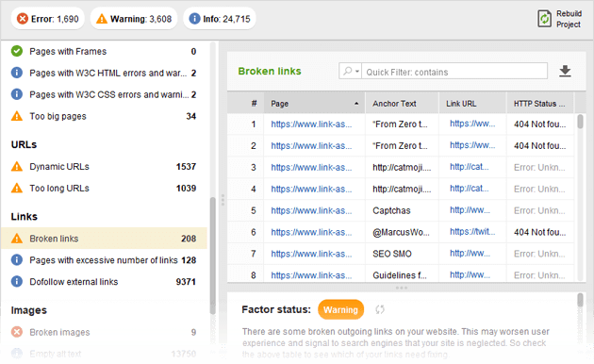Open the page link in row 1
This screenshot has width=594, height=364.
pyautogui.click(x=311, y=124)
